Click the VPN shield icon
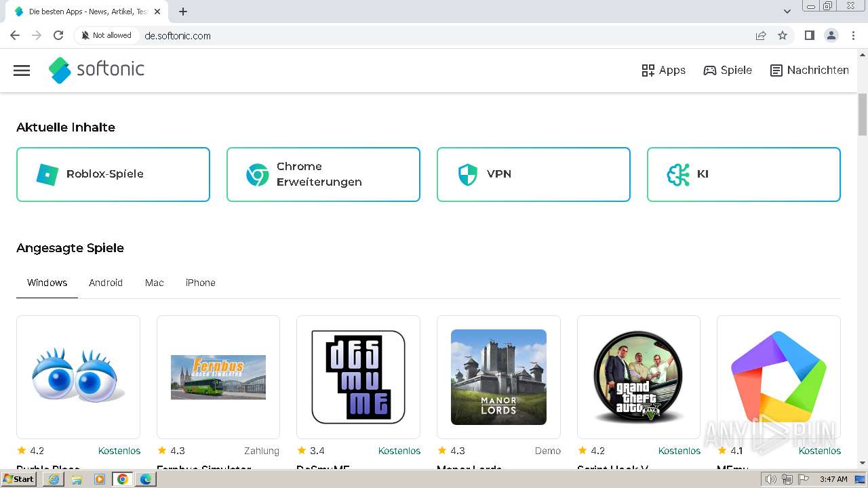The width and height of the screenshot is (868, 488). [x=467, y=174]
